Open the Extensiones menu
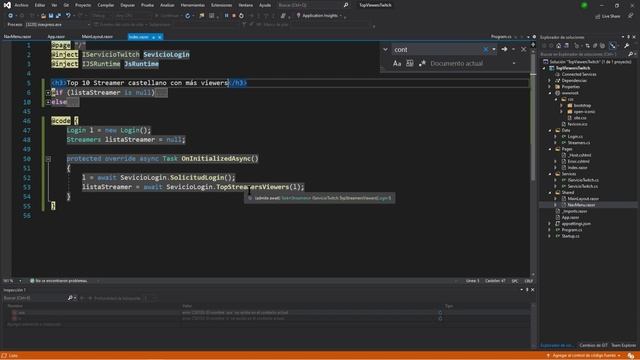Viewport: 640px width, 360px height. pyautogui.click(x=221, y=5)
